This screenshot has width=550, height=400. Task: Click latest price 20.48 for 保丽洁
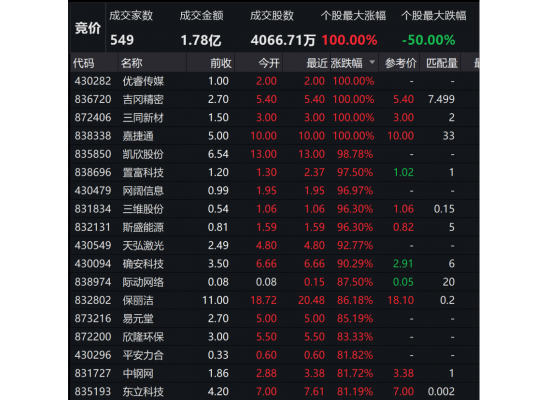coord(311,300)
